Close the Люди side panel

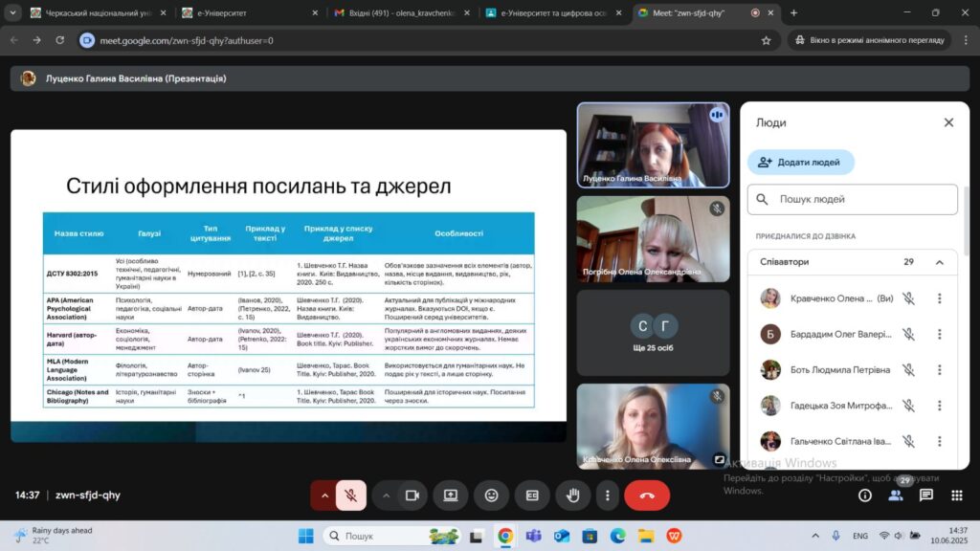point(948,122)
